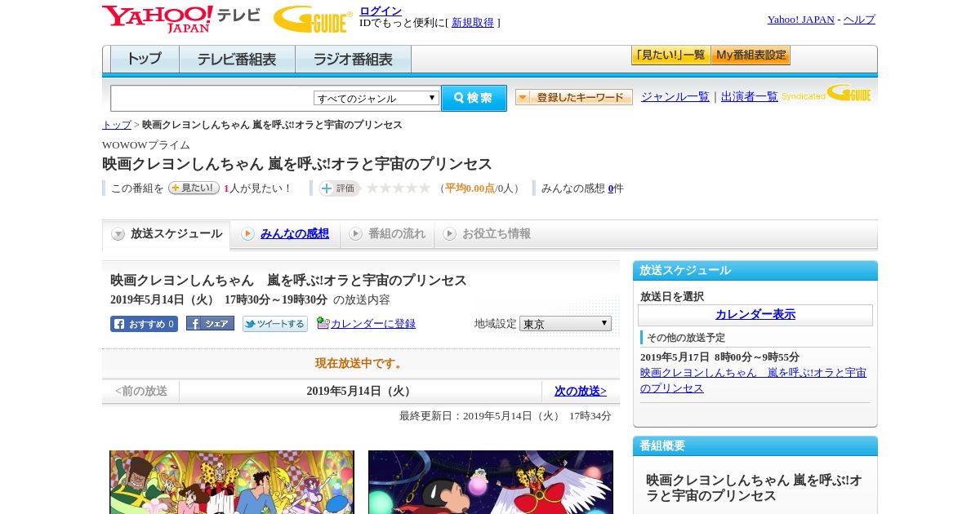Click the 検索 search button
The image size is (980, 514).
[474, 98]
